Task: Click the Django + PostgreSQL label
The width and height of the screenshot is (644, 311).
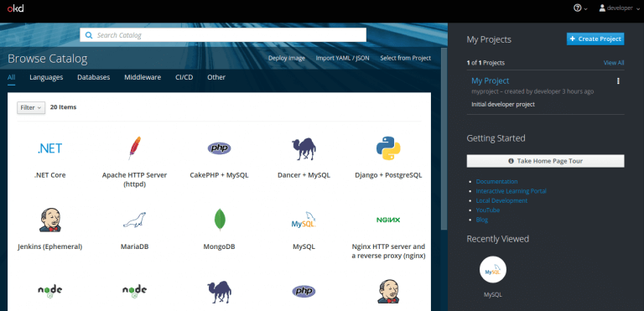Action: tap(388, 175)
